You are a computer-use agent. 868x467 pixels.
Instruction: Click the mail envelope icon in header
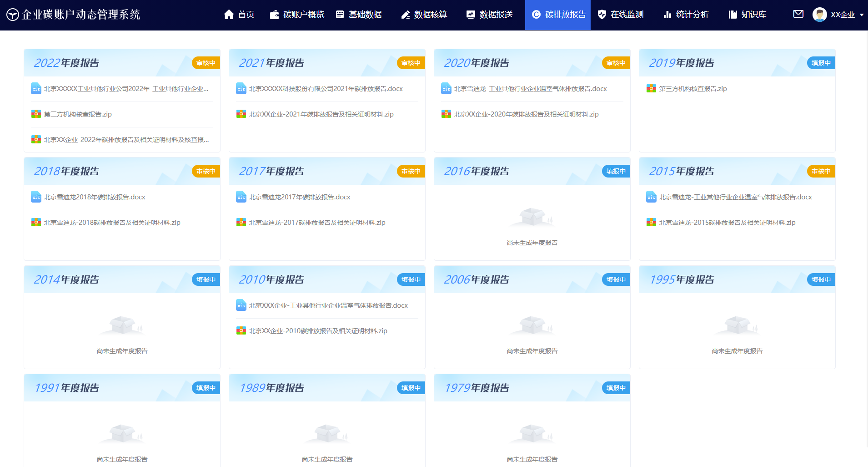click(x=798, y=14)
